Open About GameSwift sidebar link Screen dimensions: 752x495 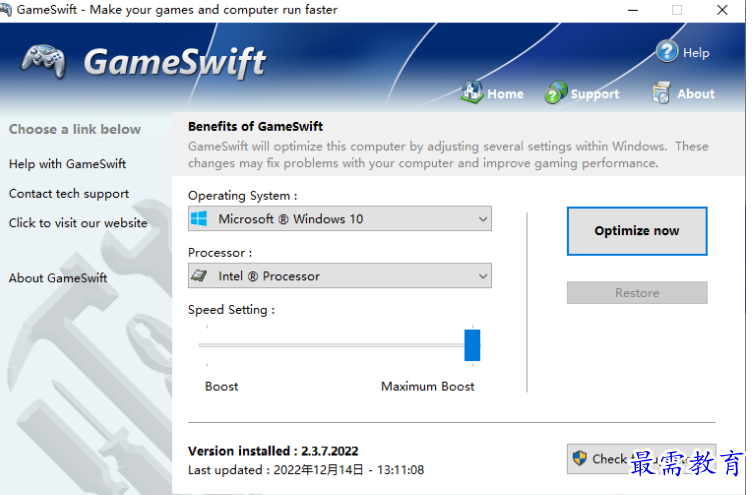58,278
